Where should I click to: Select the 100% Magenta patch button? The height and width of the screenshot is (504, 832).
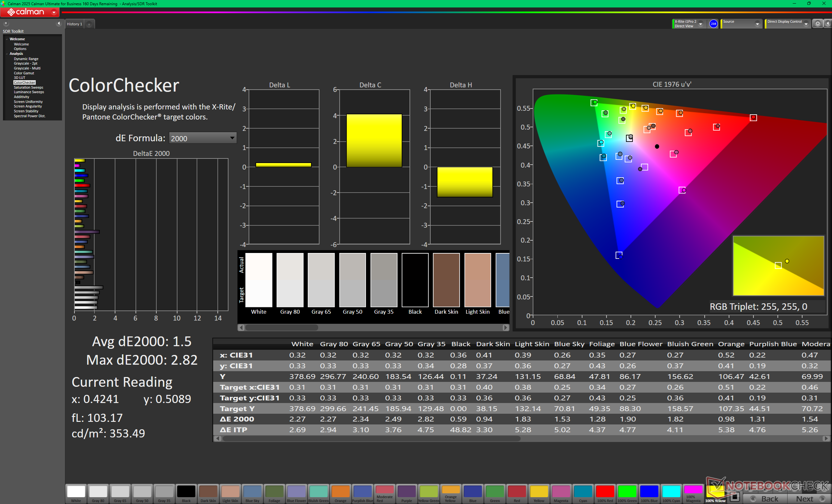coord(693,494)
